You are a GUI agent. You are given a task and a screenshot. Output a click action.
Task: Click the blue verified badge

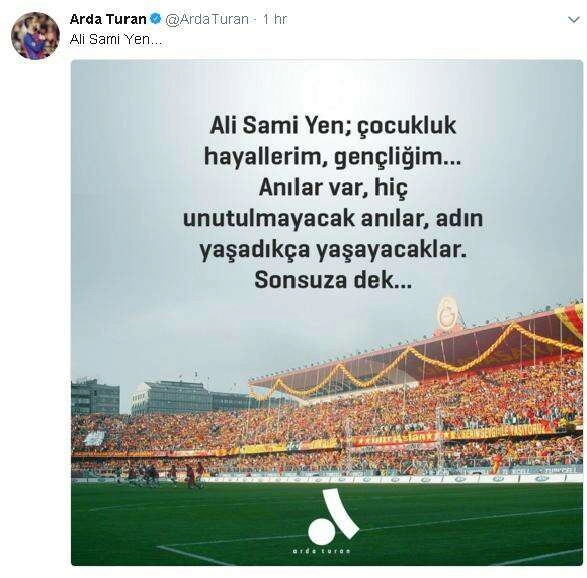pyautogui.click(x=155, y=19)
